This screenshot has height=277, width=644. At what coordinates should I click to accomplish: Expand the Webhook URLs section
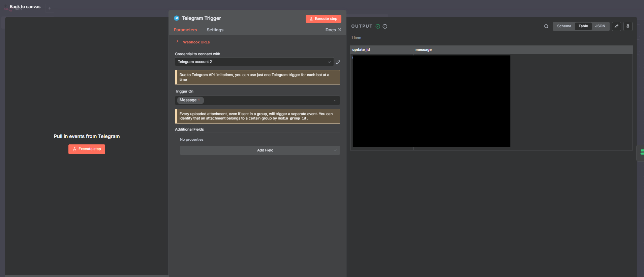pos(196,42)
